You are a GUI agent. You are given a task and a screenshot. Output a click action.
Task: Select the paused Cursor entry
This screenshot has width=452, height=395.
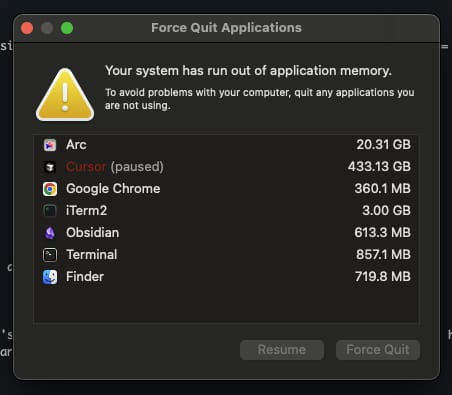tap(226, 167)
